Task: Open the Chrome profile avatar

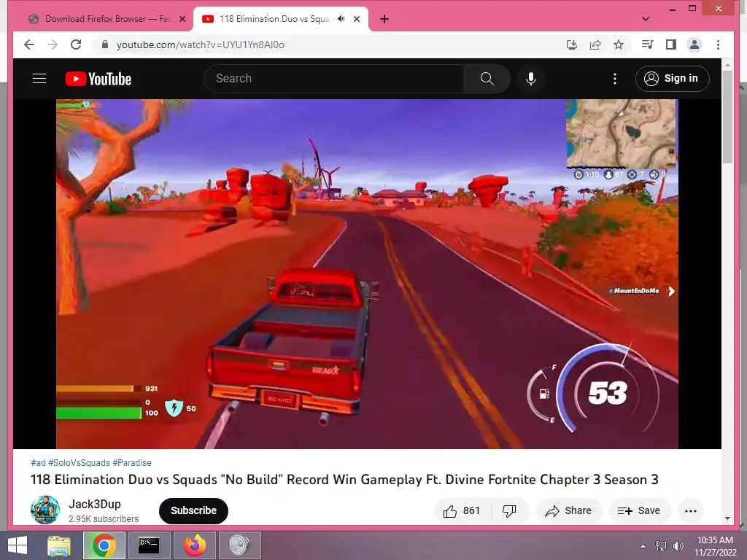Action: pyautogui.click(x=694, y=44)
